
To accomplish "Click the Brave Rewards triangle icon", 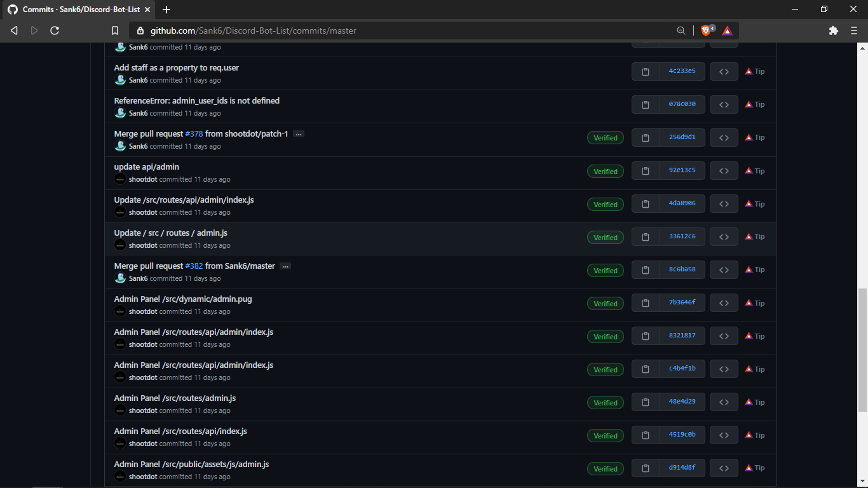I will (x=726, y=30).
